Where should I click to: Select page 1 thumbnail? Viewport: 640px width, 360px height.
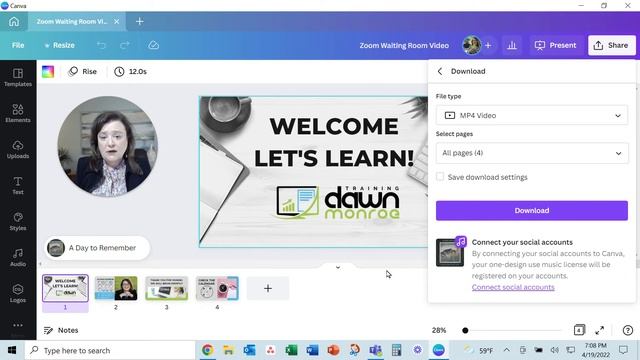[65, 288]
